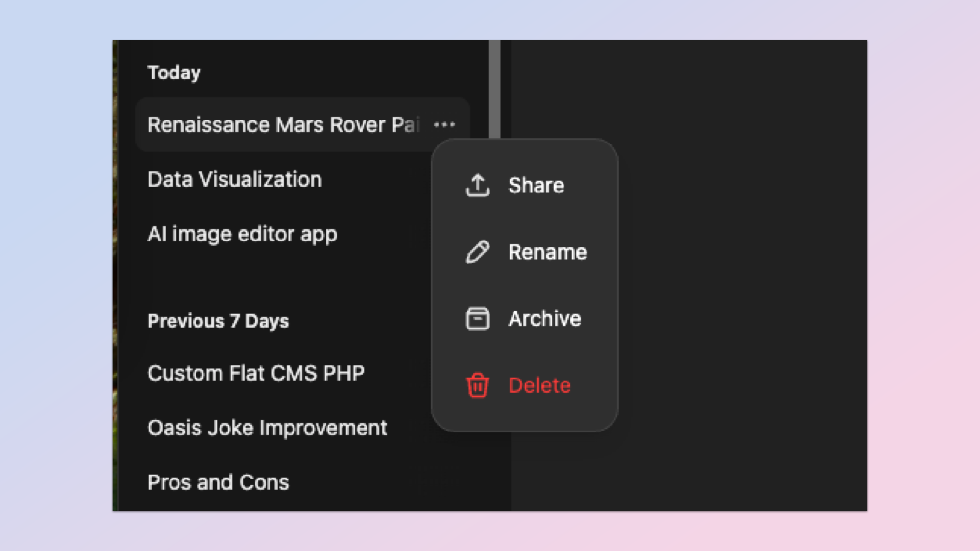The height and width of the screenshot is (551, 980).
Task: Choose the Share text in context menu
Action: 536,186
